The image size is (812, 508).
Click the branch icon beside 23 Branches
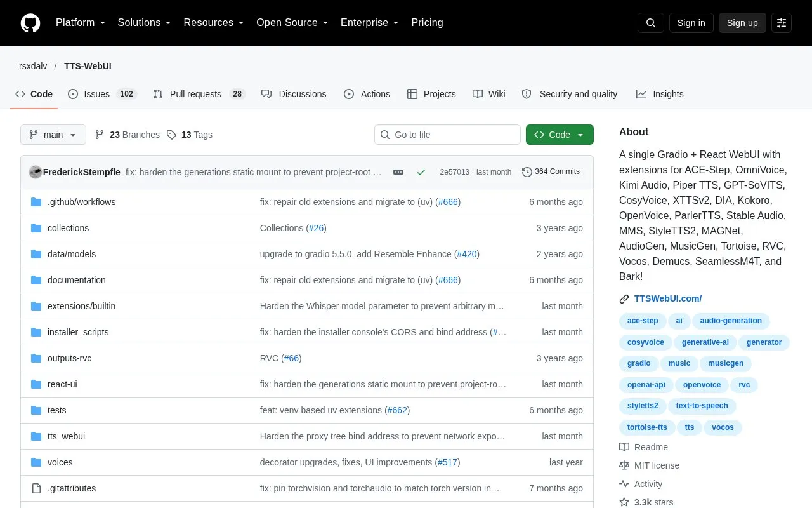(100, 135)
